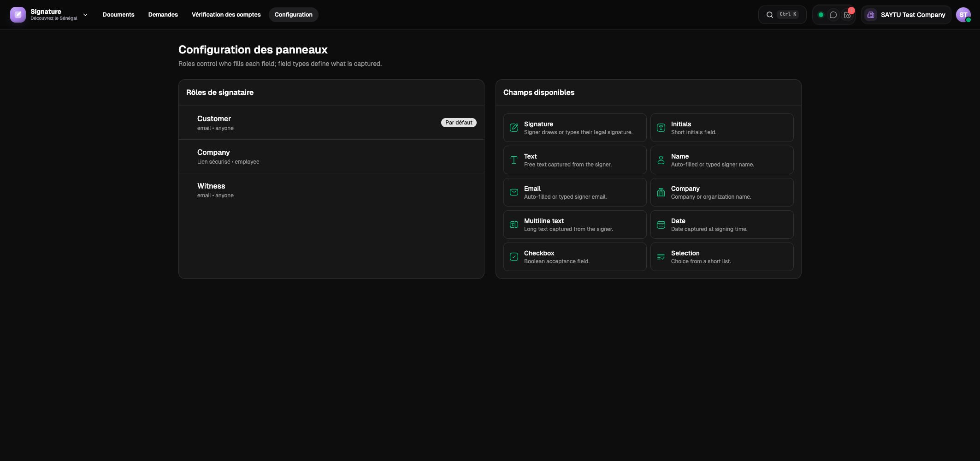The image size is (980, 461).
Task: Choose the Signature field card
Action: click(x=575, y=128)
